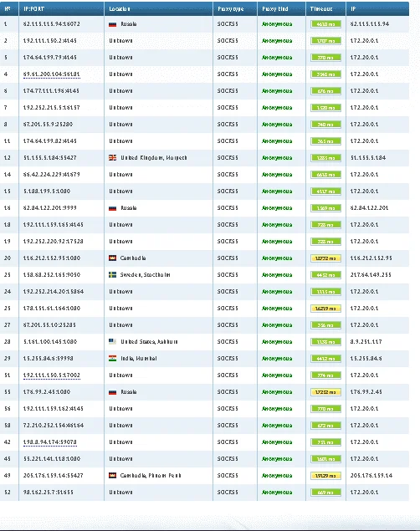Image resolution: width=420 pixels, height=531 pixels.
Task: Open the underlined proxy link in row 4
Action: click(x=52, y=74)
